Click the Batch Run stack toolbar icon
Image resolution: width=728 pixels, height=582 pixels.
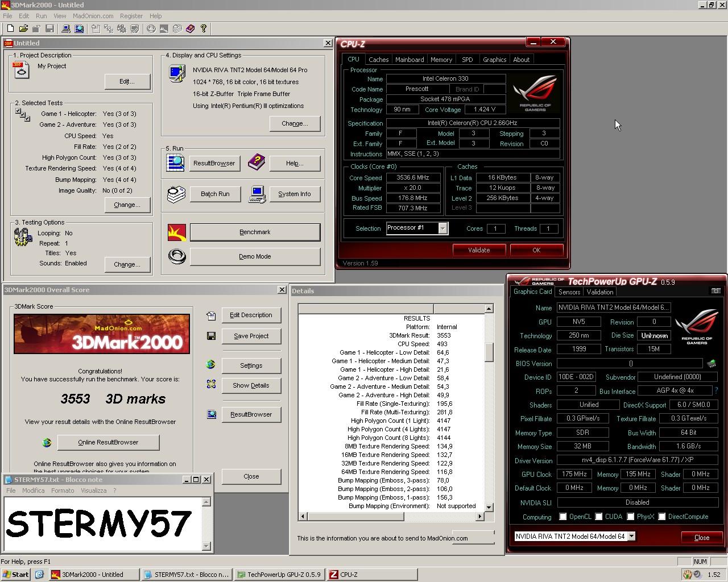(177, 28)
